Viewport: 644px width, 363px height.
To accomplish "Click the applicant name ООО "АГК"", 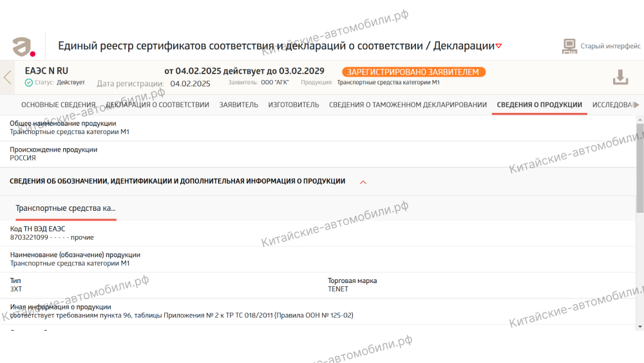I will click(275, 83).
